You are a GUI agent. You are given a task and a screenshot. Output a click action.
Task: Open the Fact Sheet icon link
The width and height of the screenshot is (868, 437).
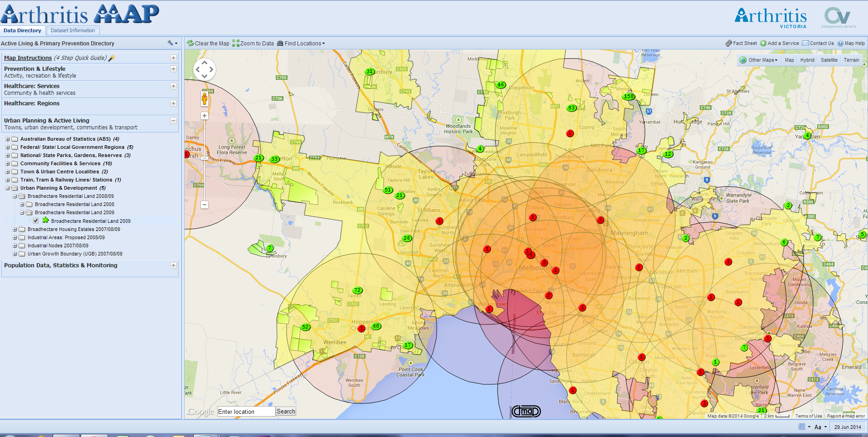[728, 43]
